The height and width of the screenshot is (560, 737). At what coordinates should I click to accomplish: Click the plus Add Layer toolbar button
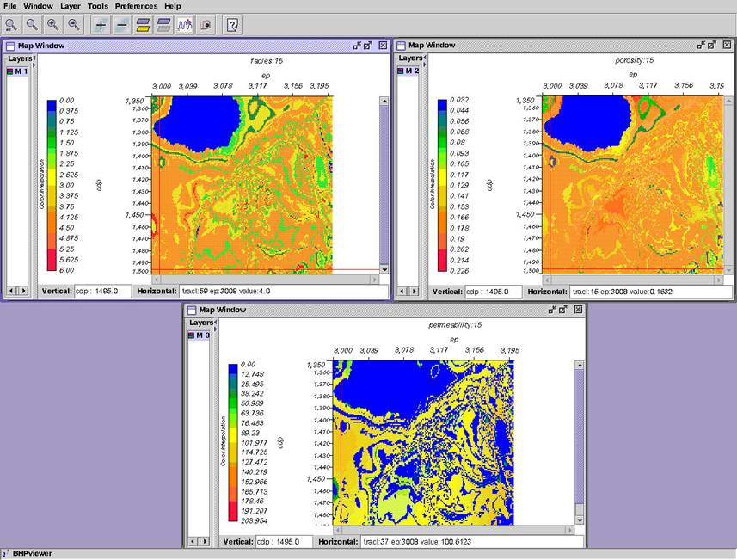coord(101,25)
